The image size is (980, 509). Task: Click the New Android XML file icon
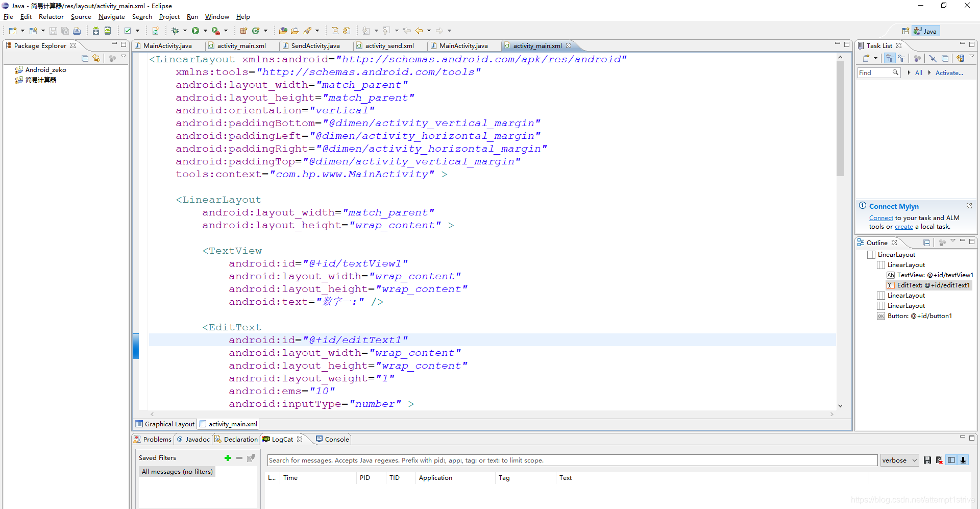[156, 31]
